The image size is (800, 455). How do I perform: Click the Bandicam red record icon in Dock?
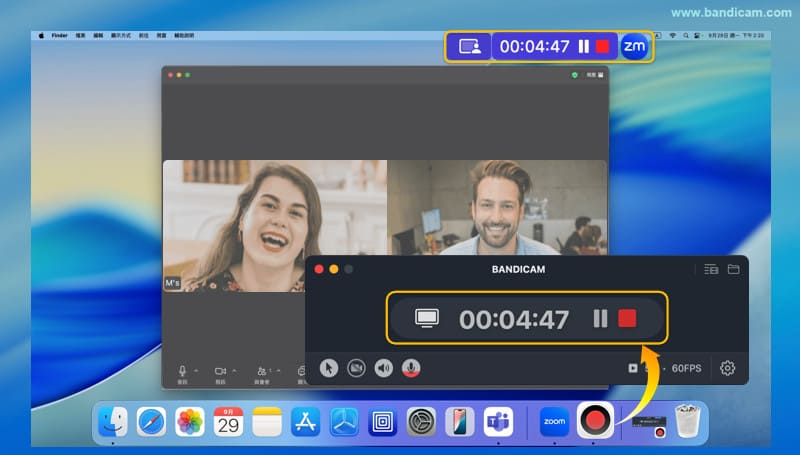point(595,420)
